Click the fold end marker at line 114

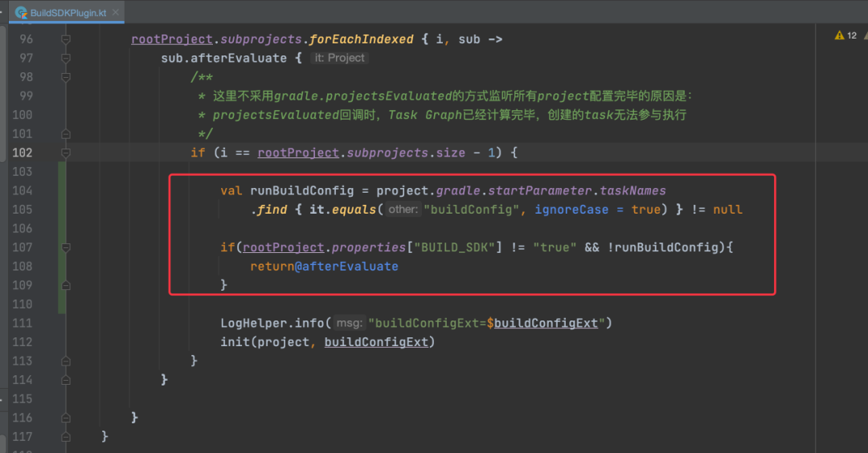click(x=66, y=380)
